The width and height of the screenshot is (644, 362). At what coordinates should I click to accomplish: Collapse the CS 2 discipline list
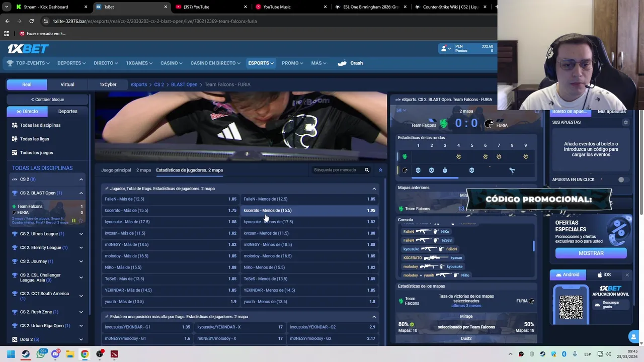(81, 179)
